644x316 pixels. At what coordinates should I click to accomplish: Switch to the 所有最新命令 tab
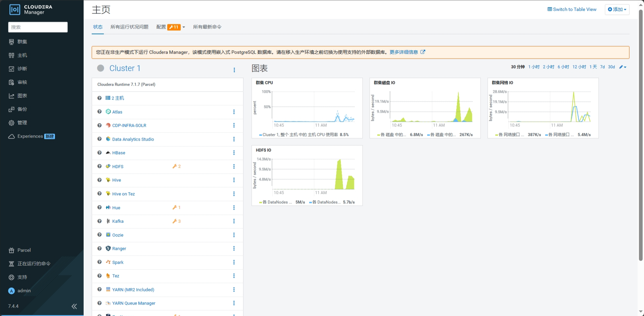(x=207, y=27)
